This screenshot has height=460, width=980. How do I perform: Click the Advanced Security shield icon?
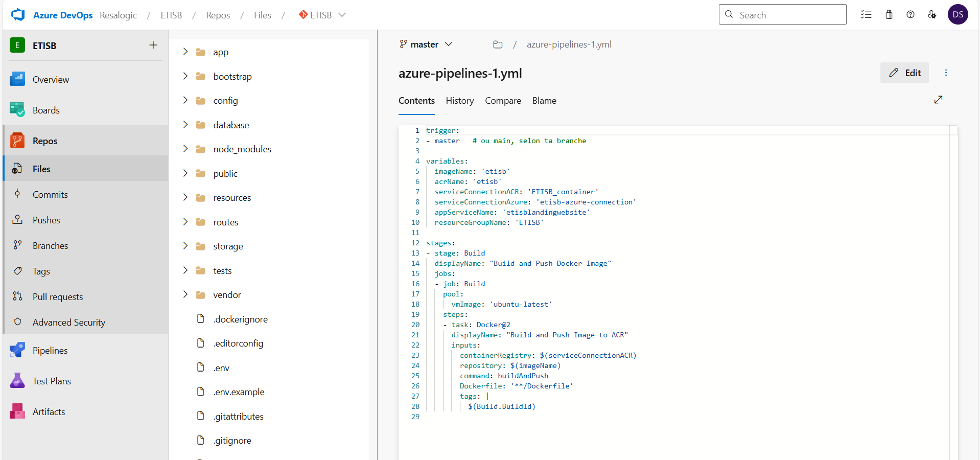[x=17, y=322]
